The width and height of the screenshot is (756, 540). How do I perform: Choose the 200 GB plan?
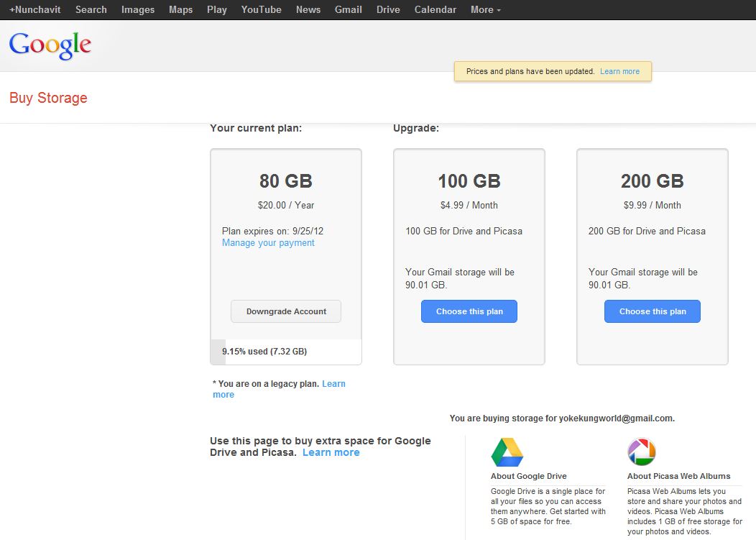653,311
